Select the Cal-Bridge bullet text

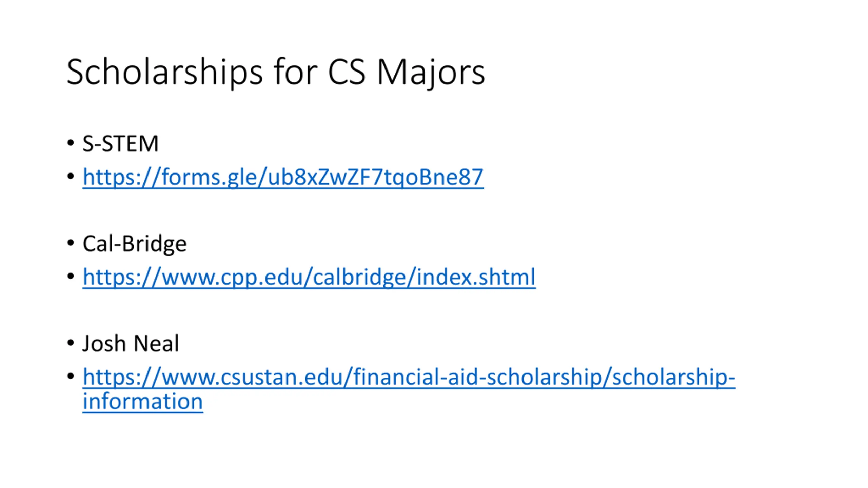click(134, 244)
